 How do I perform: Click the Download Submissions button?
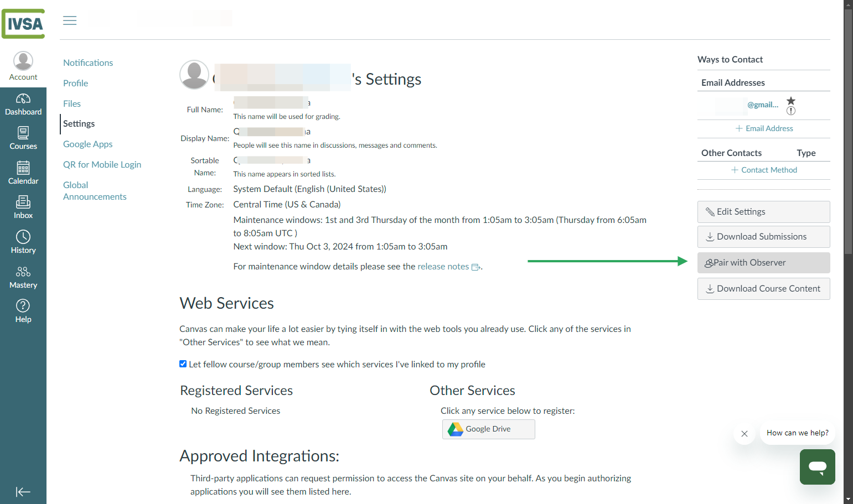764,237
